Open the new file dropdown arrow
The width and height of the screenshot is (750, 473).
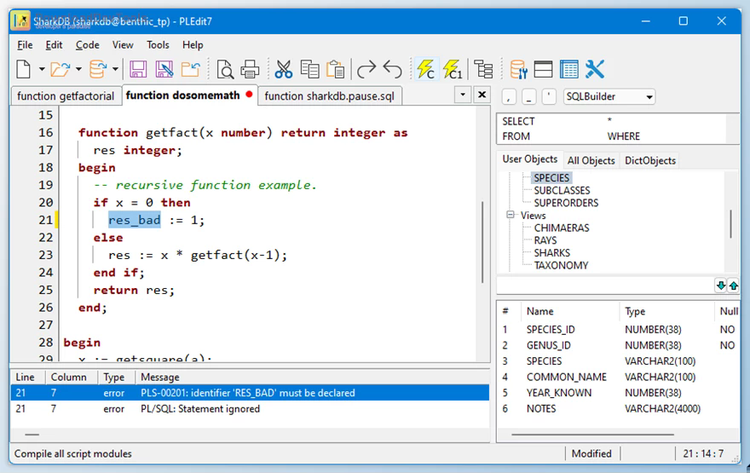click(x=42, y=69)
